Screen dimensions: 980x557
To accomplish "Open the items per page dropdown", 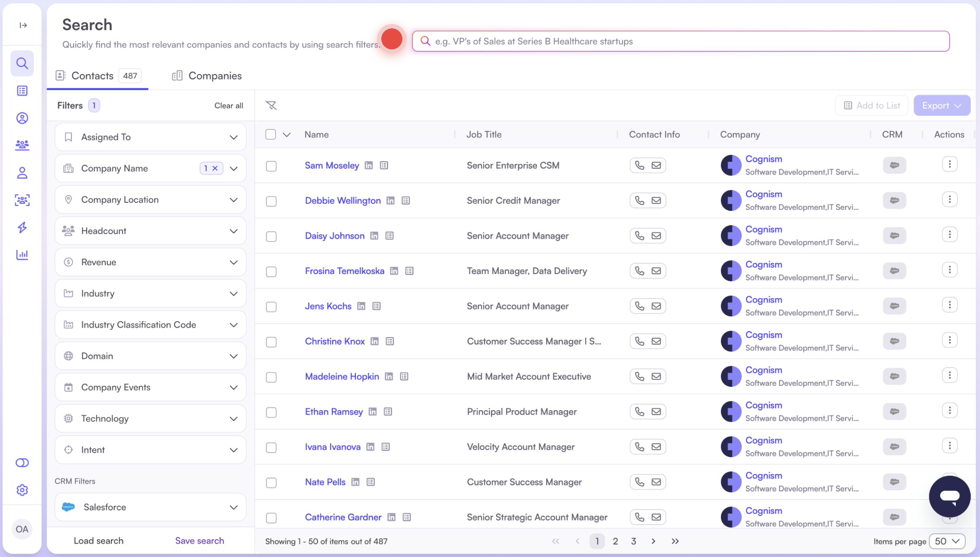I will pos(947,541).
